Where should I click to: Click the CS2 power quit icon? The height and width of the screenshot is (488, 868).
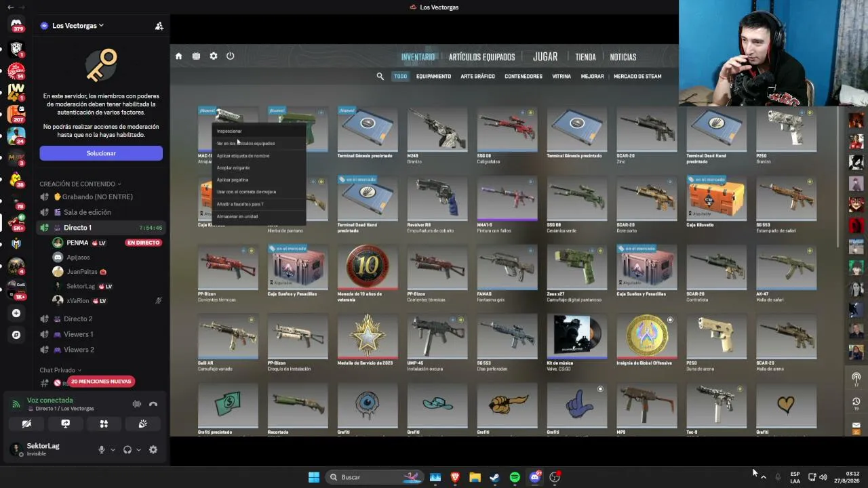231,56
